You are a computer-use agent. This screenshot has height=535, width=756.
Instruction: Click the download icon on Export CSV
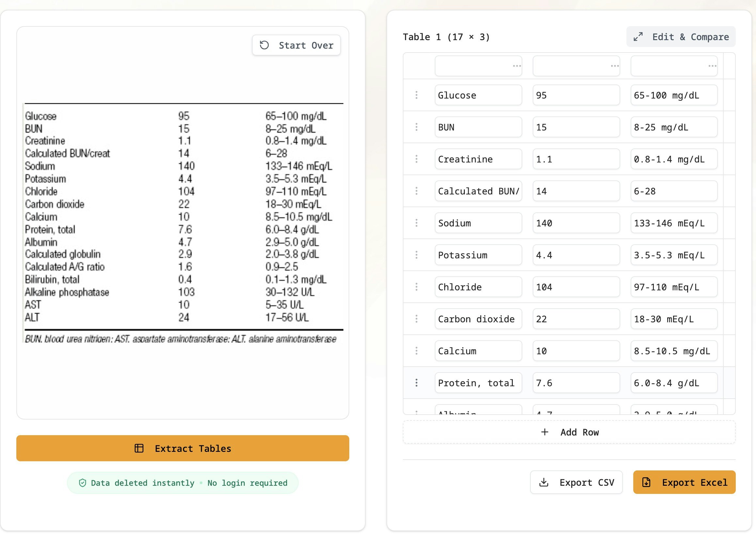tap(543, 482)
